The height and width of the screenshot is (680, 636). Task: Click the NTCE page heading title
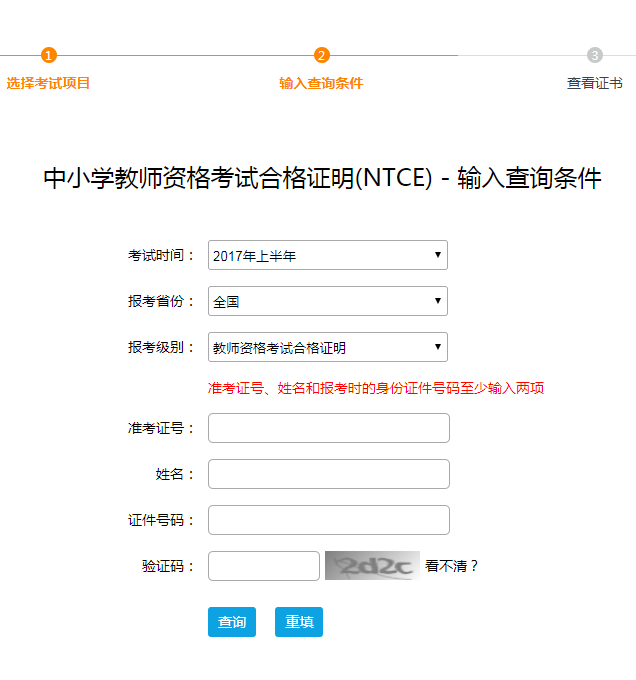click(322, 179)
